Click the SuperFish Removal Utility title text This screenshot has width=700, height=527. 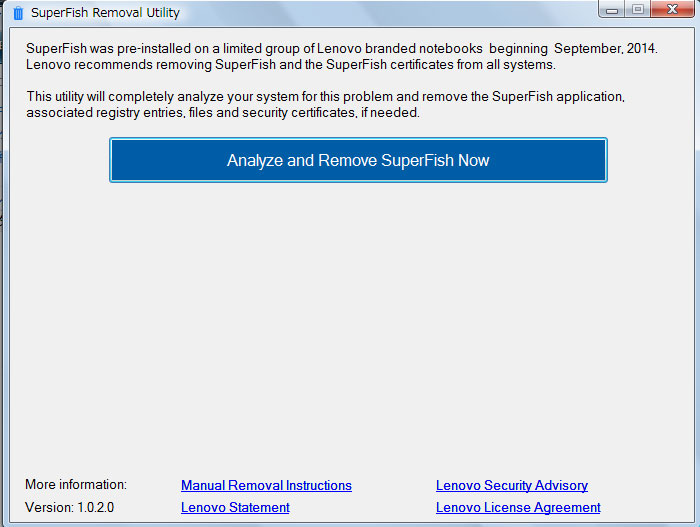(x=105, y=13)
